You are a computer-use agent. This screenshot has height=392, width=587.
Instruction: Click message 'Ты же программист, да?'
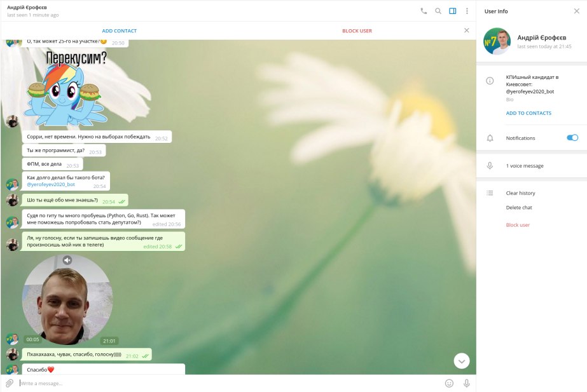(x=64, y=151)
